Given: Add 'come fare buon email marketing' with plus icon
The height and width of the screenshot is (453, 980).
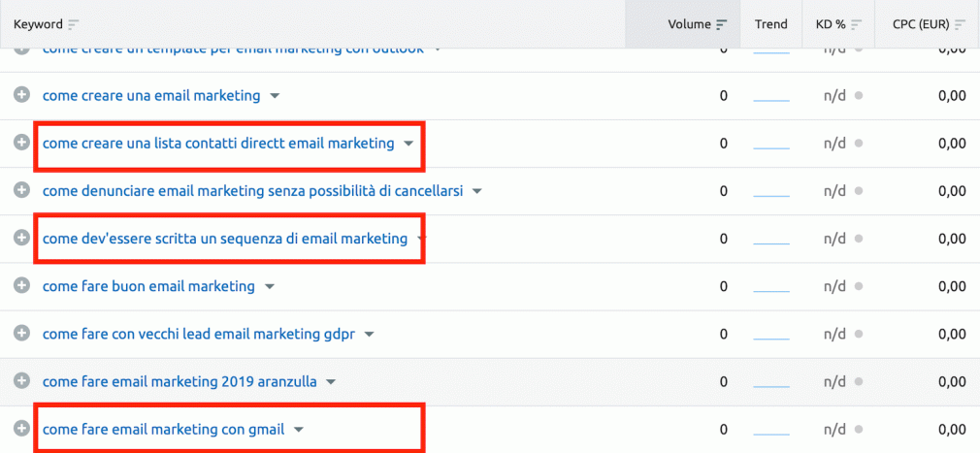Looking at the screenshot, I should point(22,286).
